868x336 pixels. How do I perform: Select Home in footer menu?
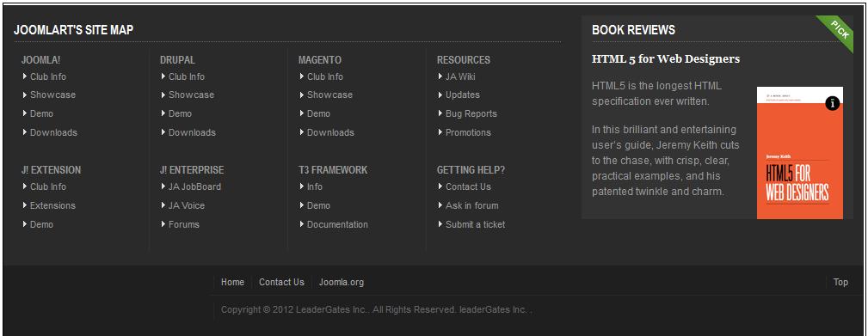click(x=232, y=283)
